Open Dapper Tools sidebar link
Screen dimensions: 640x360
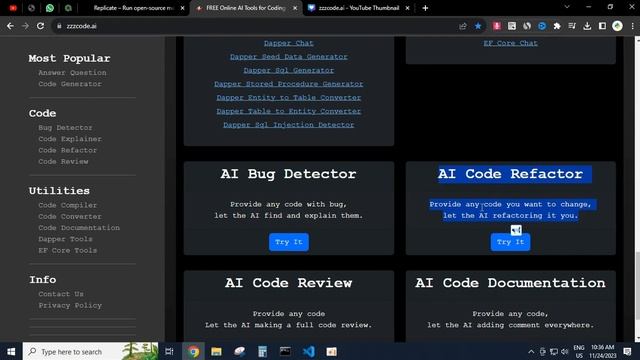(65, 239)
